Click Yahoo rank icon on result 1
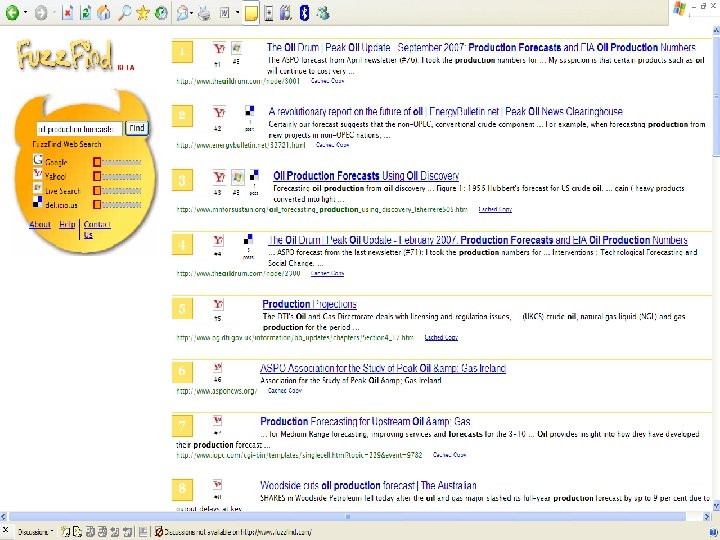The width and height of the screenshot is (720, 540). (219, 48)
